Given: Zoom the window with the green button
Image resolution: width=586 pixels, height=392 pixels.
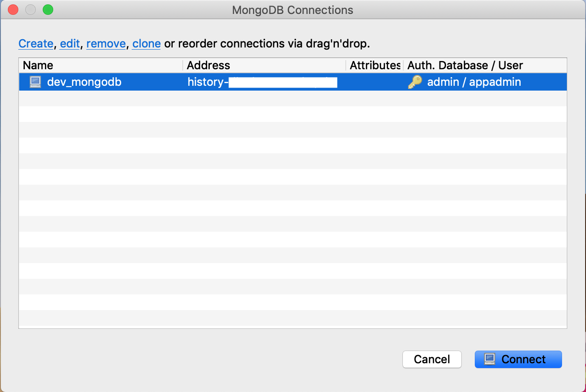Looking at the screenshot, I should click(48, 10).
